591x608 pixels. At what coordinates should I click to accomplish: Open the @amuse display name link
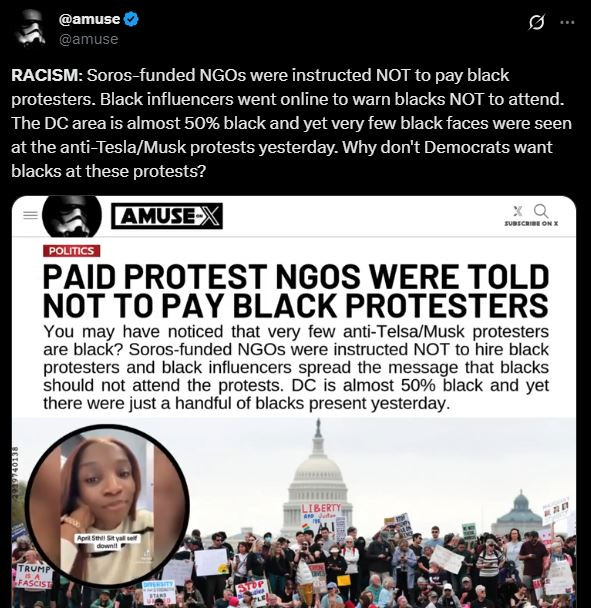[x=90, y=19]
